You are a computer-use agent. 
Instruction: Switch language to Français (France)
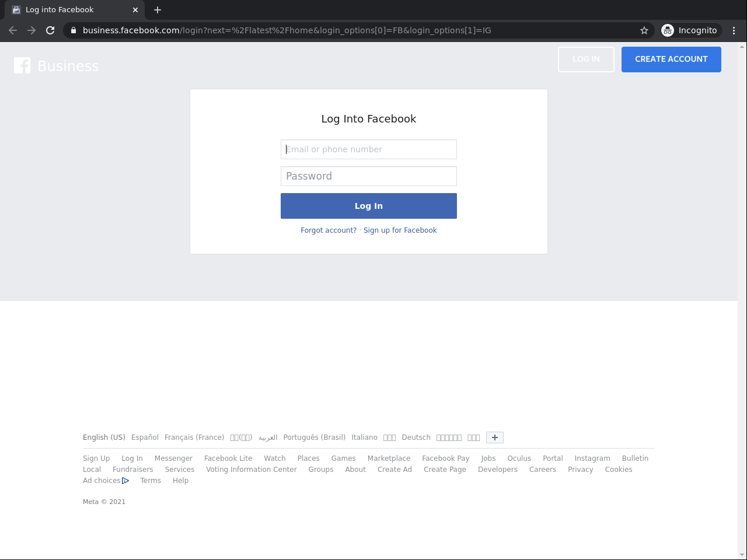point(194,437)
